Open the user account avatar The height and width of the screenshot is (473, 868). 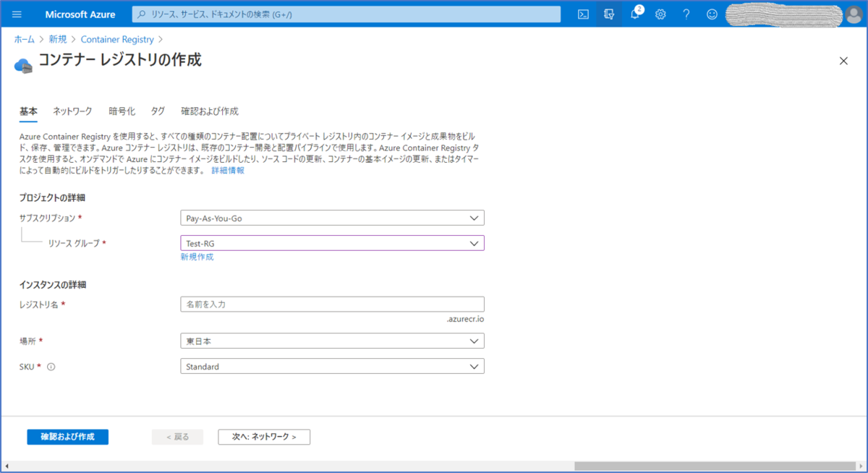tap(854, 14)
